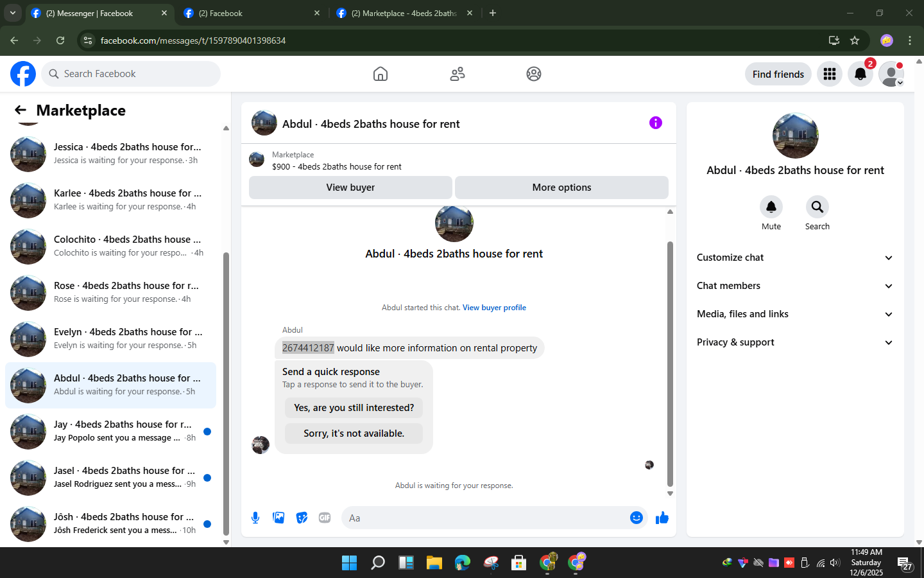924x578 pixels.
Task: Click the Facebook logo icon
Action: tap(23, 74)
